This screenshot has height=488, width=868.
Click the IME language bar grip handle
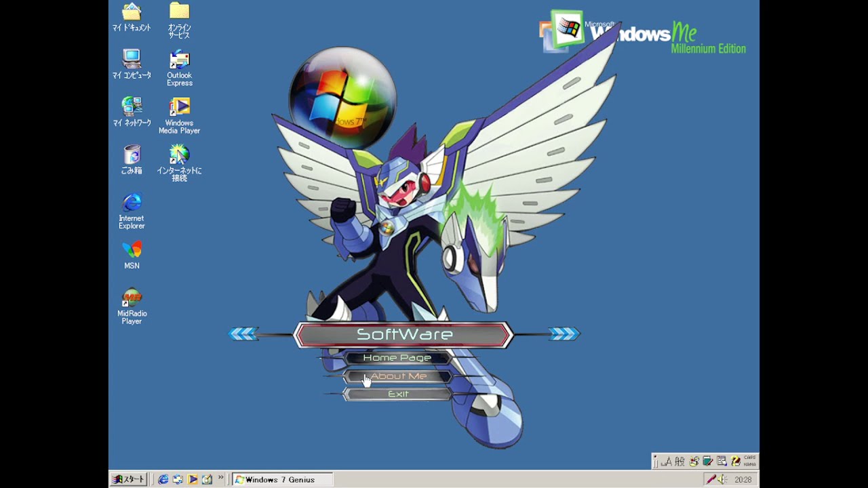tap(656, 462)
